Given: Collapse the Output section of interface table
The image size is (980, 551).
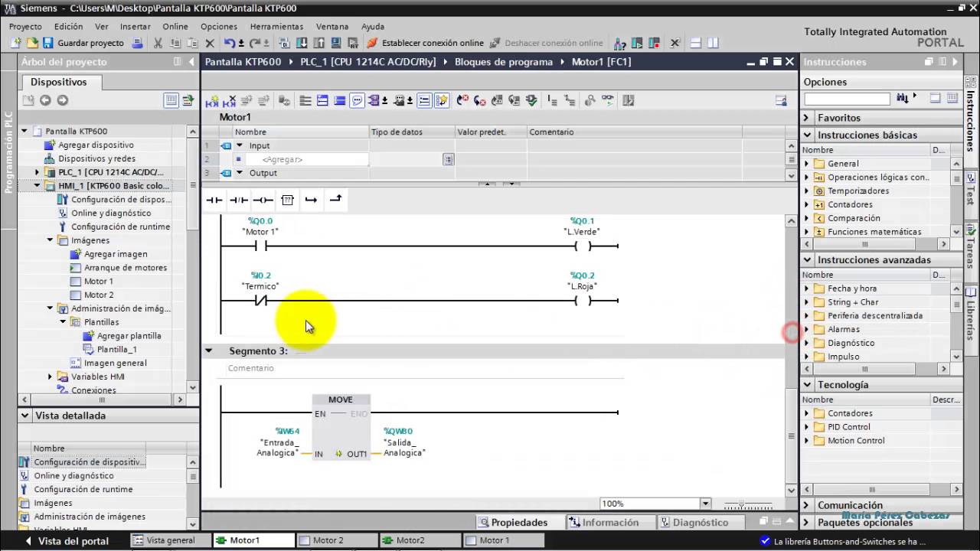Looking at the screenshot, I should (x=239, y=173).
